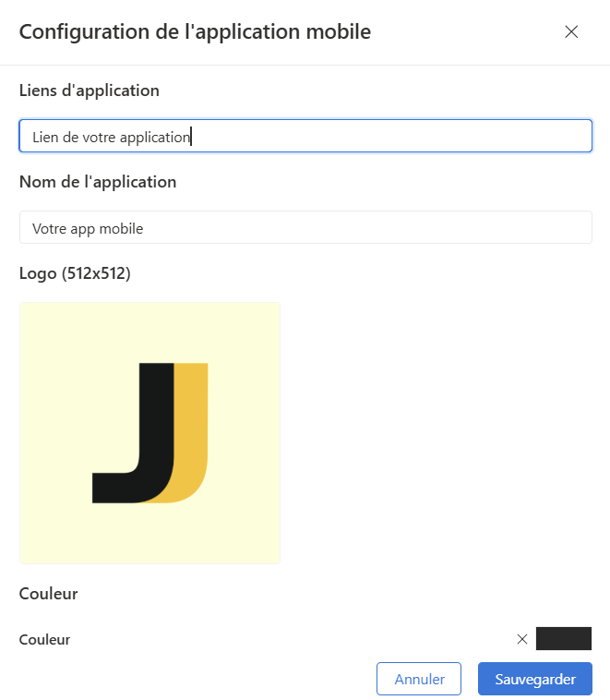The image size is (610, 700).
Task: Click the dialog title 'Configuration de l'application mobile'
Action: point(195,31)
